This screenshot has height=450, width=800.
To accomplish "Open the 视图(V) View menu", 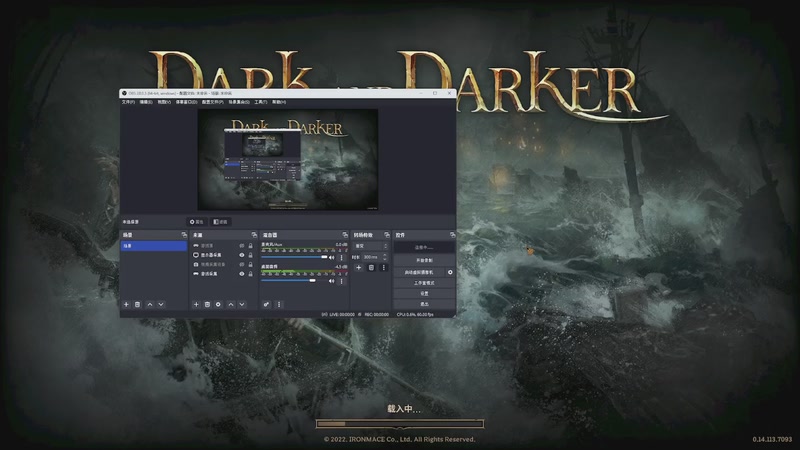I will click(164, 102).
